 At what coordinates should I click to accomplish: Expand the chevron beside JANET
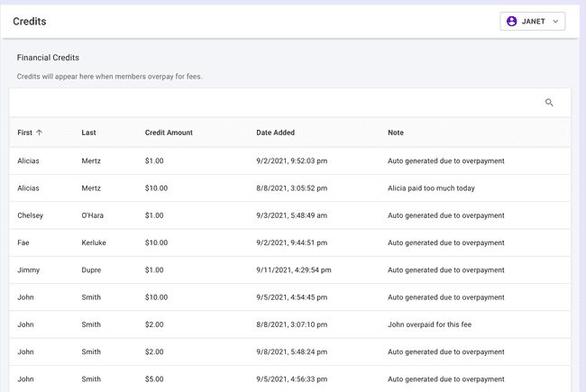click(x=555, y=21)
